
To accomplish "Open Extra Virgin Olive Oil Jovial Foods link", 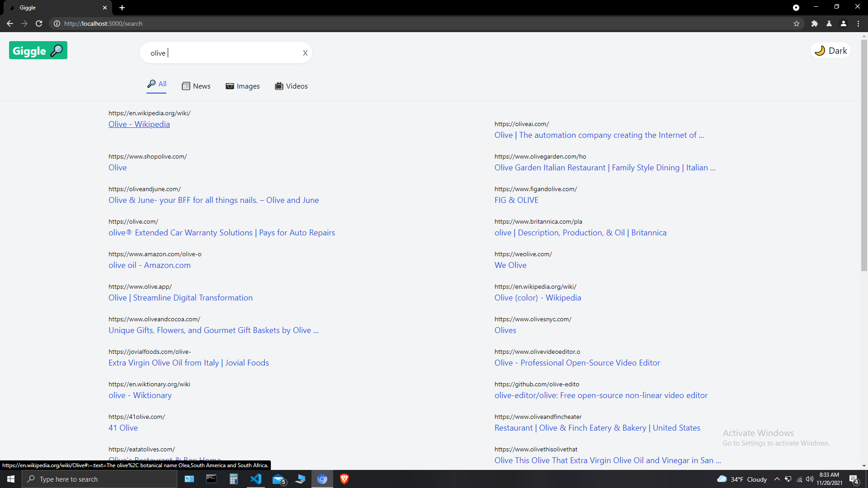I will point(189,363).
